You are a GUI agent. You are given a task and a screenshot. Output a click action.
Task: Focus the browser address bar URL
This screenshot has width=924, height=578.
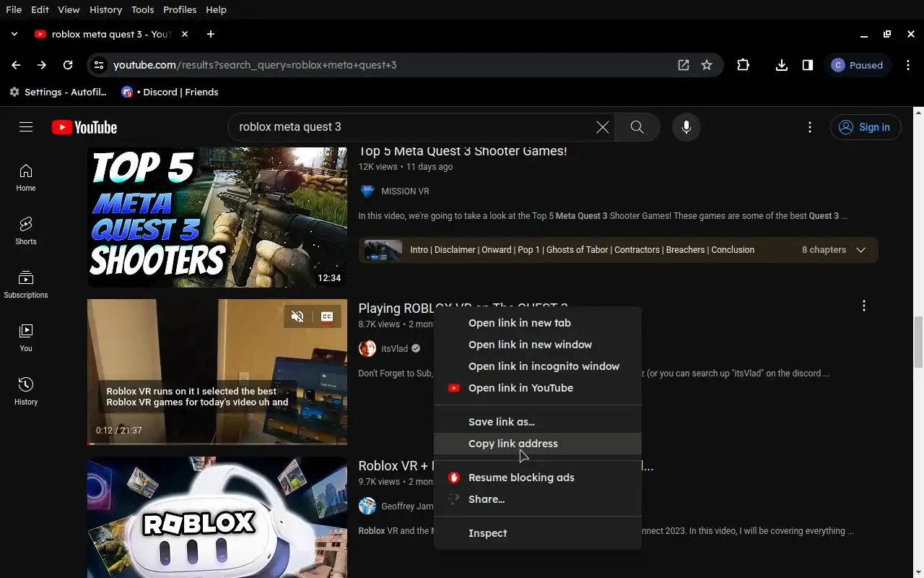[255, 65]
